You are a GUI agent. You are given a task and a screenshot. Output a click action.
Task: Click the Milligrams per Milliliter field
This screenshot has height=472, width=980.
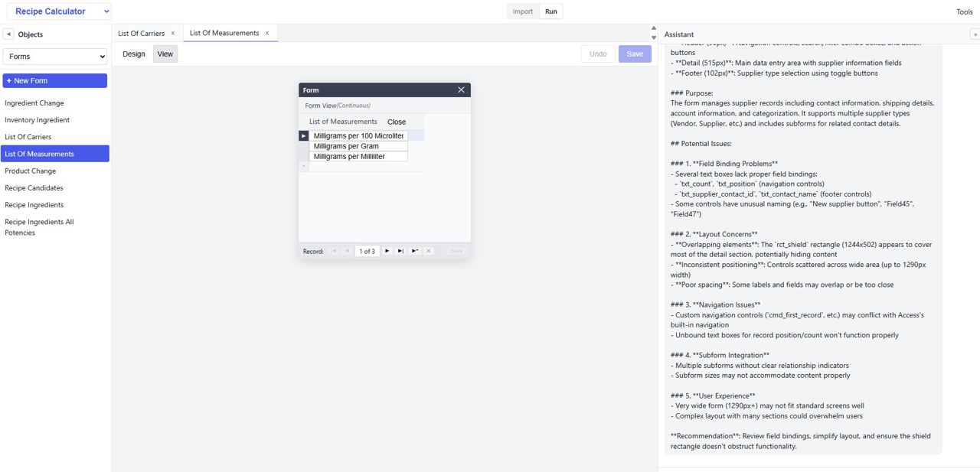358,156
